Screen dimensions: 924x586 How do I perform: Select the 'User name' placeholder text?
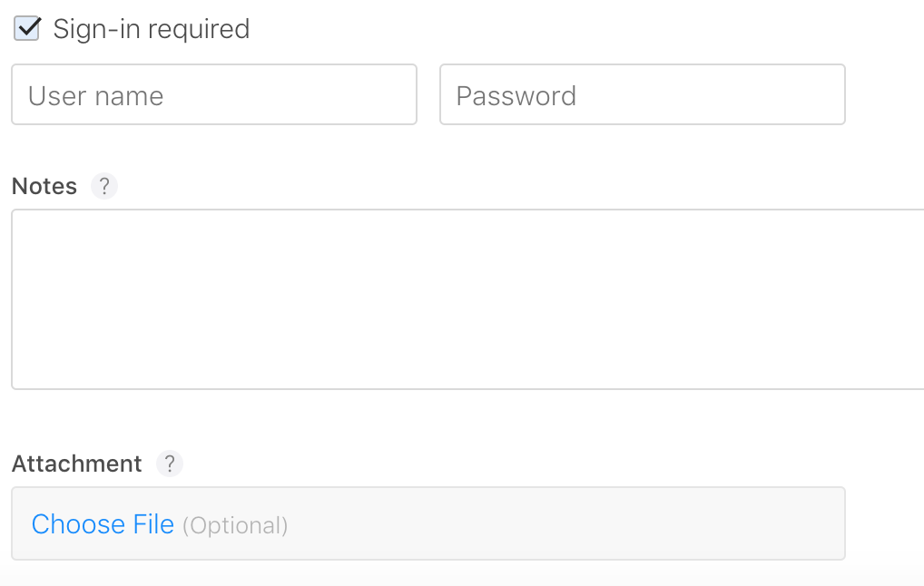[x=95, y=95]
